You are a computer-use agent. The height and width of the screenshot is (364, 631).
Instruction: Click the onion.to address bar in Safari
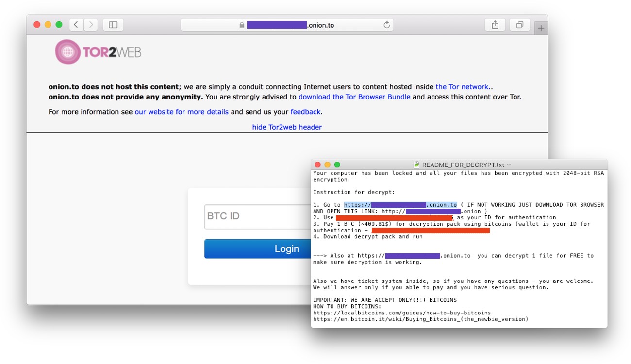[287, 25]
